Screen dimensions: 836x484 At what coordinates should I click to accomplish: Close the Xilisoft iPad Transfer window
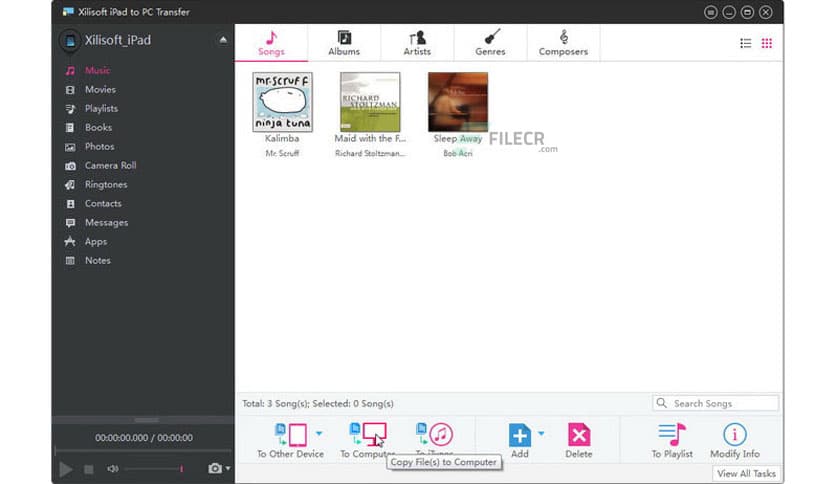coord(766,12)
